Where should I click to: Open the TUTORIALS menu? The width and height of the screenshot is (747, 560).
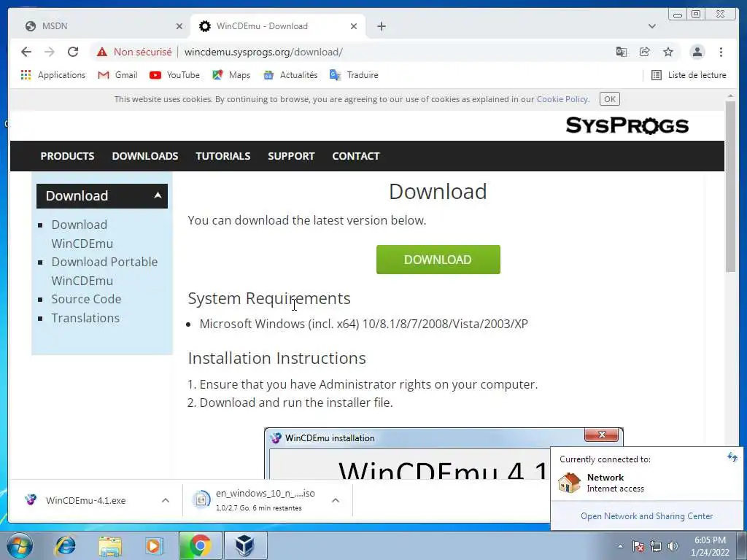[223, 156]
